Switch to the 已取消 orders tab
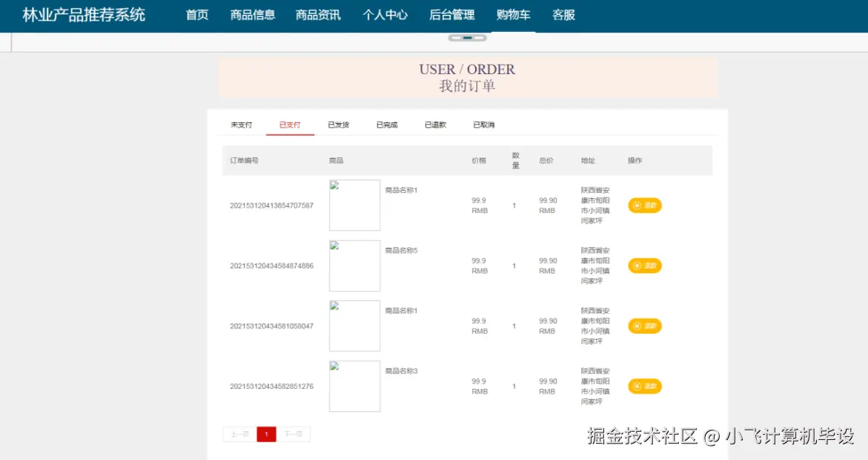The height and width of the screenshot is (460, 868). tap(484, 125)
